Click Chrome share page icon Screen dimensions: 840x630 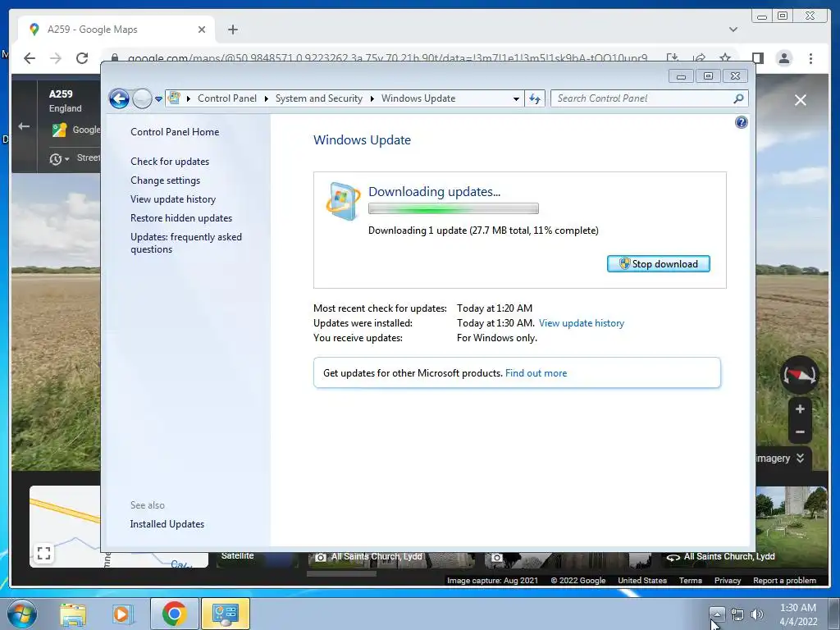(699, 57)
